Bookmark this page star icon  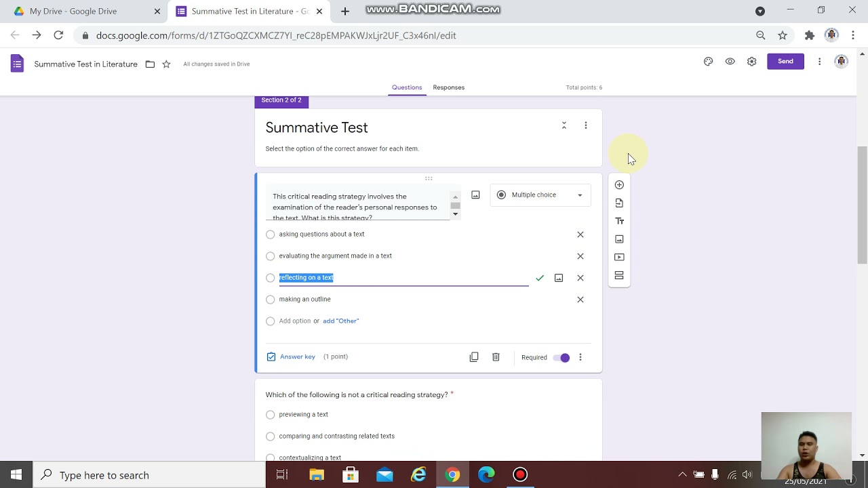click(x=783, y=35)
